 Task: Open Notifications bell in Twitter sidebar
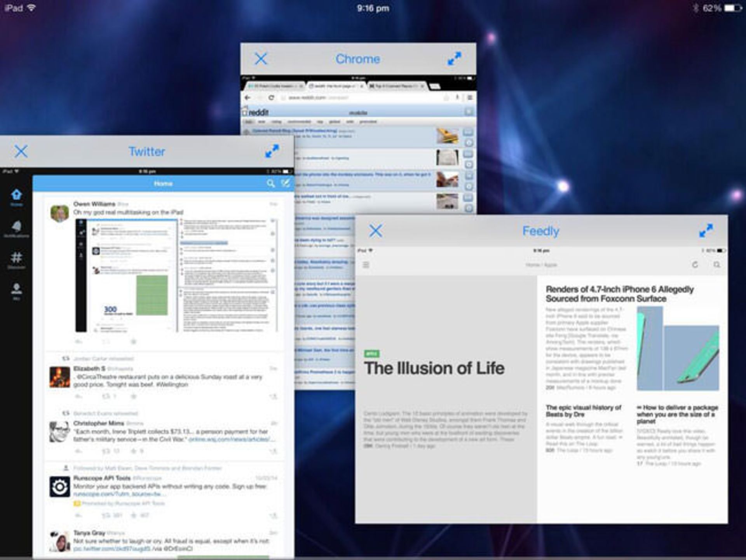pos(16,229)
